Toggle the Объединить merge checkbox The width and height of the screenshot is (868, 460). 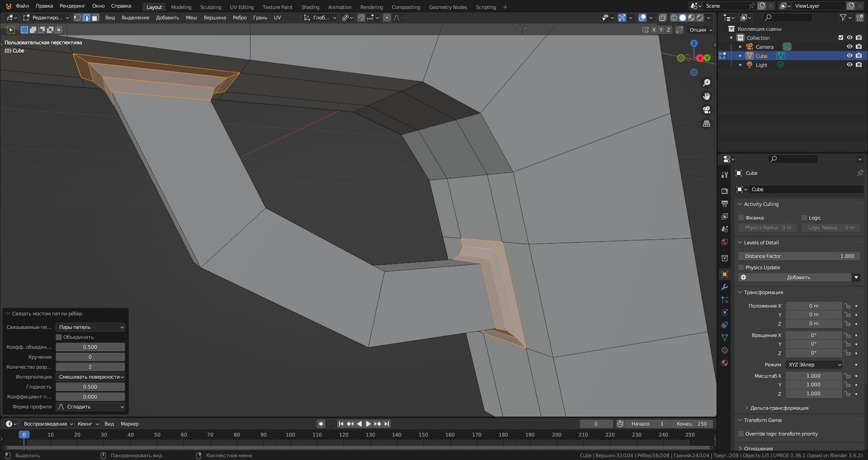[59, 337]
